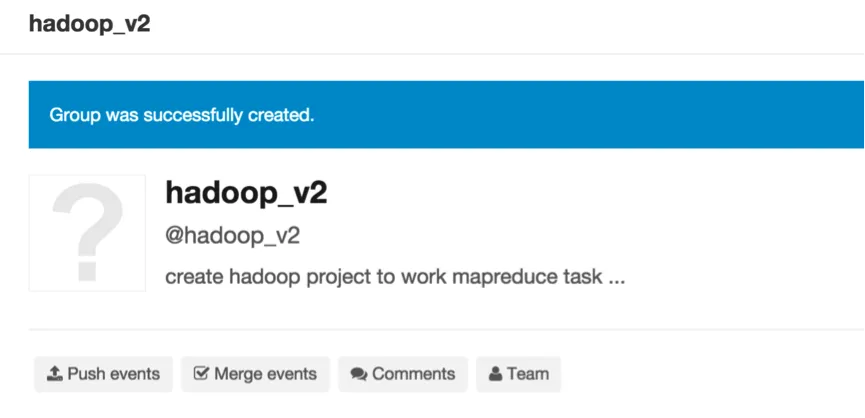Click the question mark avatar placeholder
Viewport: 865px width, 418px height.
point(87,233)
